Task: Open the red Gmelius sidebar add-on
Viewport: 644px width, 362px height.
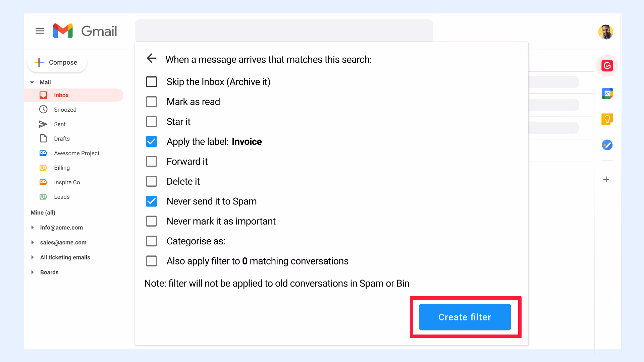Action: tap(607, 66)
